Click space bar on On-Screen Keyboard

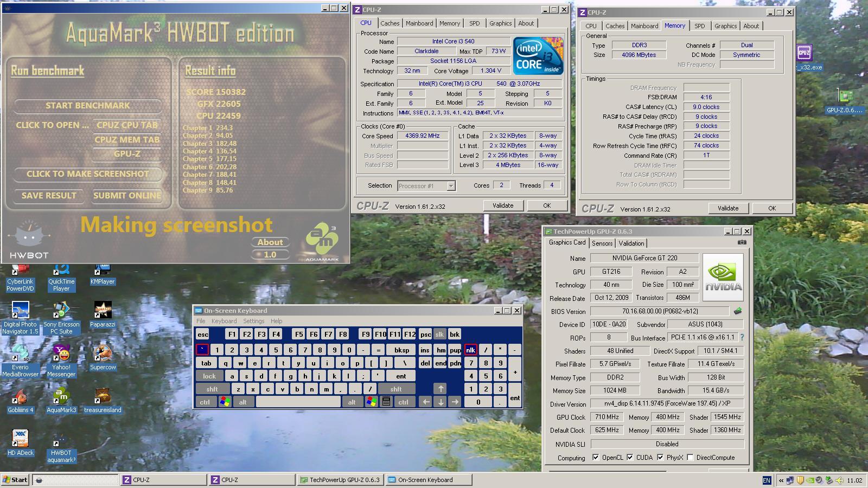[298, 402]
